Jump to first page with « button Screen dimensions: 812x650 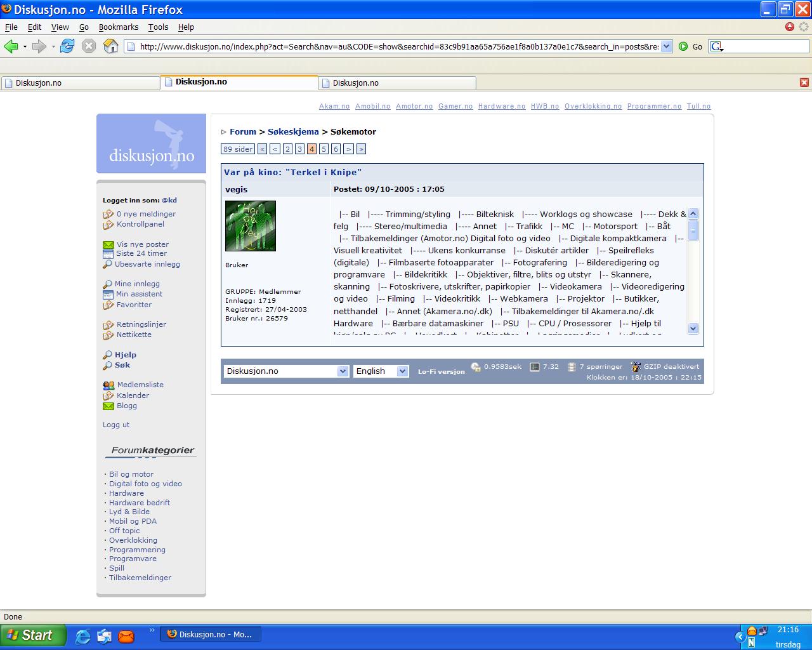point(263,149)
